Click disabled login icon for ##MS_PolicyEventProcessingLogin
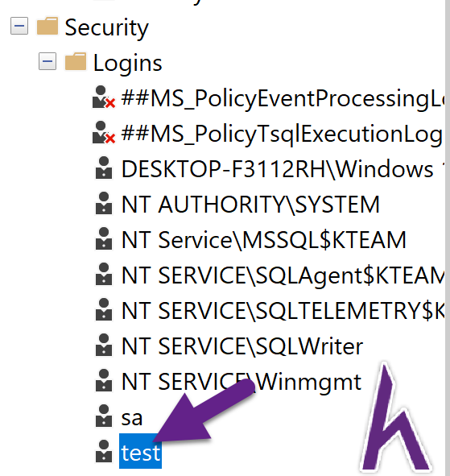The height and width of the screenshot is (476, 450). pyautogui.click(x=104, y=97)
